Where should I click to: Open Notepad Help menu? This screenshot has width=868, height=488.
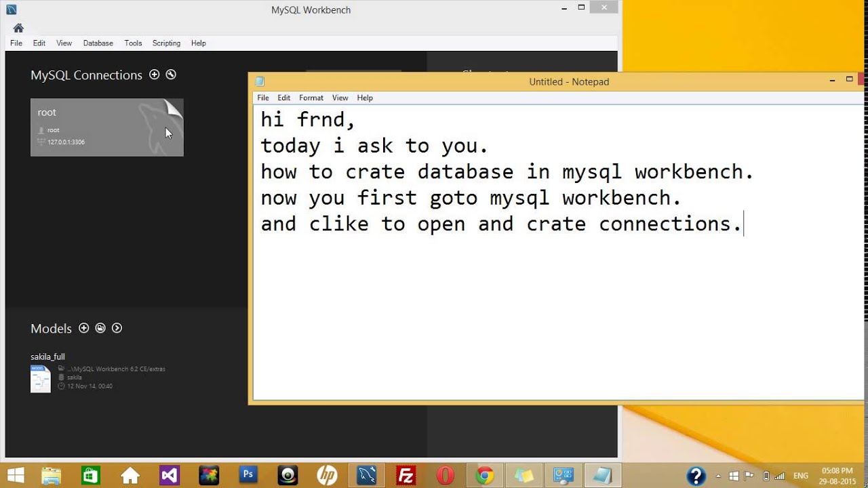(x=365, y=98)
